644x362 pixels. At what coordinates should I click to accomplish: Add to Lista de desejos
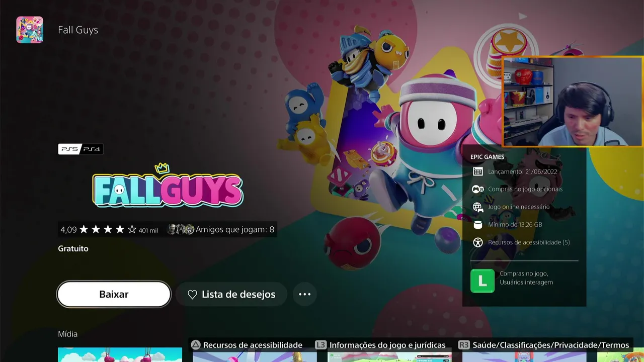(231, 294)
